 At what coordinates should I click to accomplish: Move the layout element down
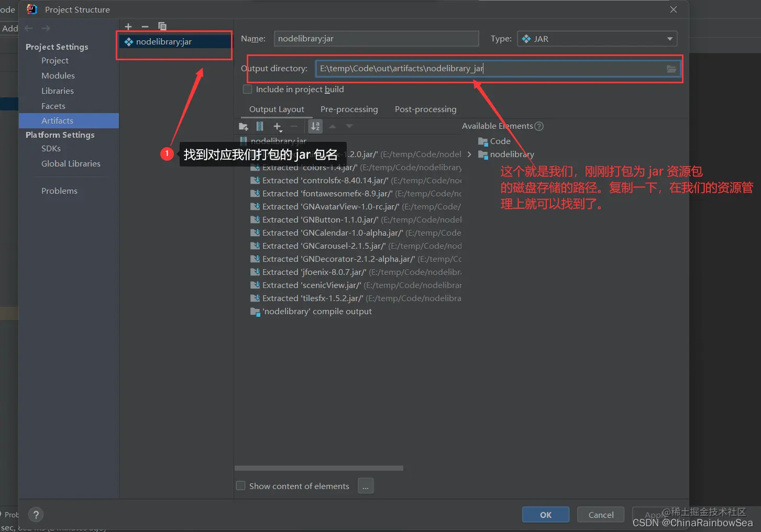[x=349, y=126]
